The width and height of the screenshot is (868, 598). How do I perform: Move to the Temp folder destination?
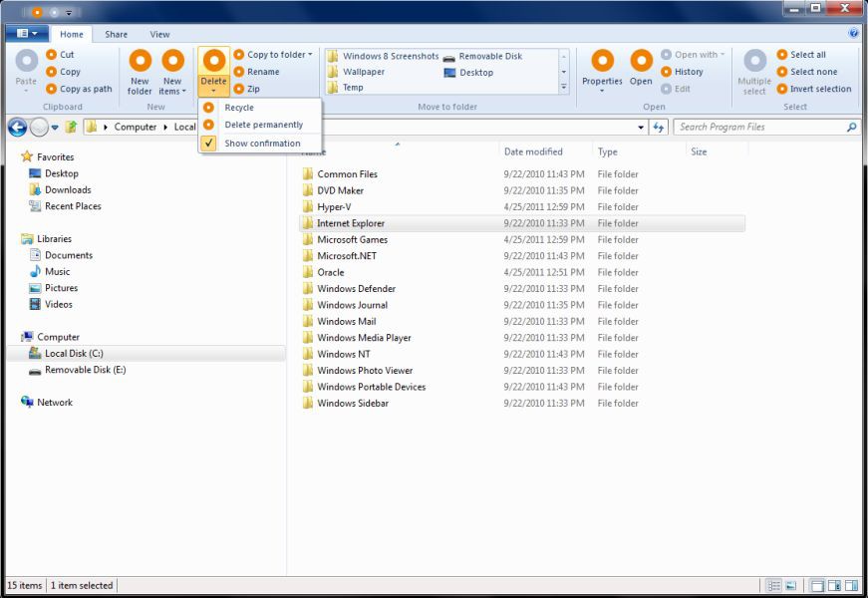coord(346,87)
